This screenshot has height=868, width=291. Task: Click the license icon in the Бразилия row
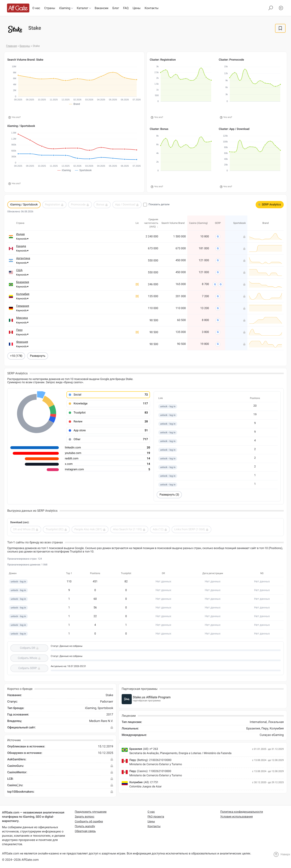point(137,284)
